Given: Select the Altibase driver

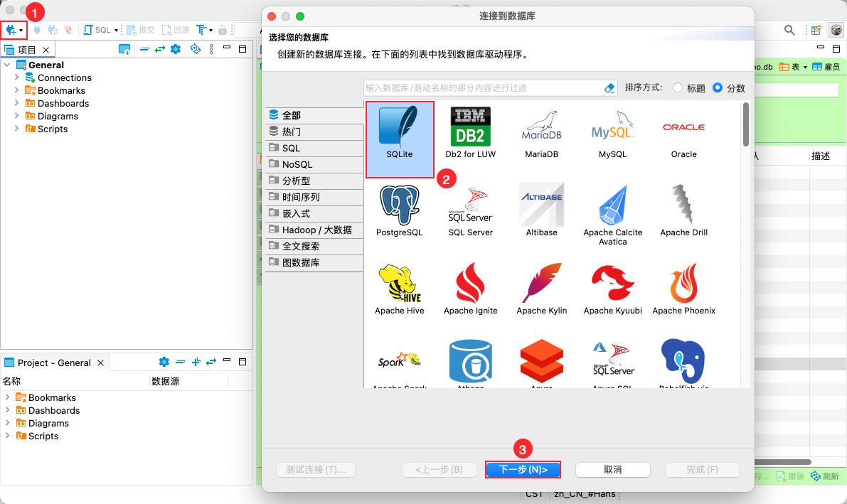Looking at the screenshot, I should [x=542, y=211].
